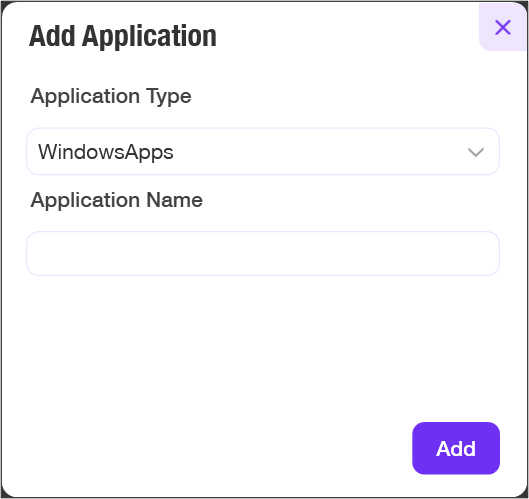Choose a different application type
The height and width of the screenshot is (499, 529).
(x=263, y=151)
